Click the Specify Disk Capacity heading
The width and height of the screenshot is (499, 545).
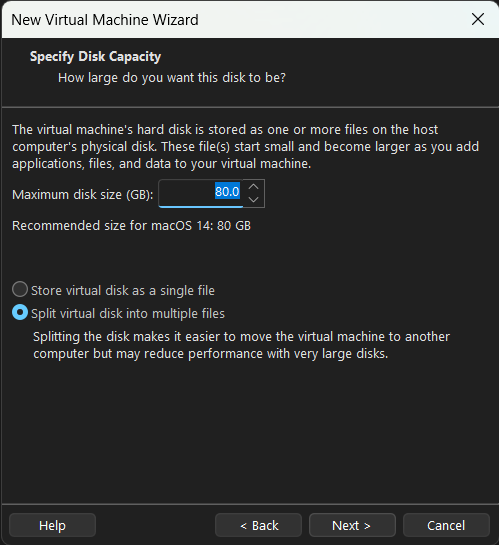pyautogui.click(x=96, y=57)
